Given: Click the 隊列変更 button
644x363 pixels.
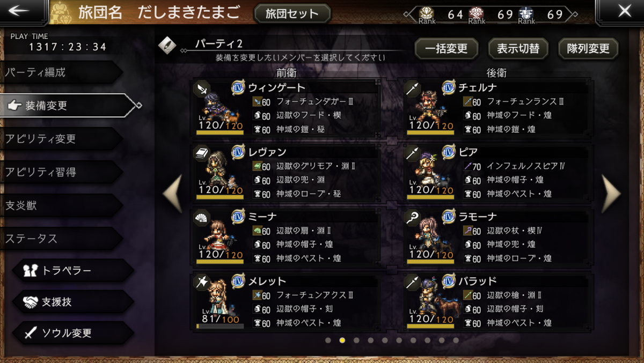Looking at the screenshot, I should 588,49.
